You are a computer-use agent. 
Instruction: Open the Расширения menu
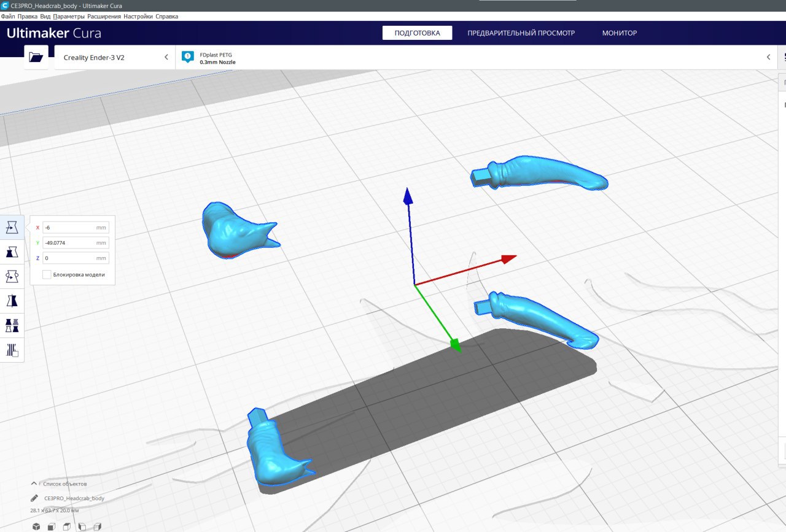pyautogui.click(x=104, y=17)
